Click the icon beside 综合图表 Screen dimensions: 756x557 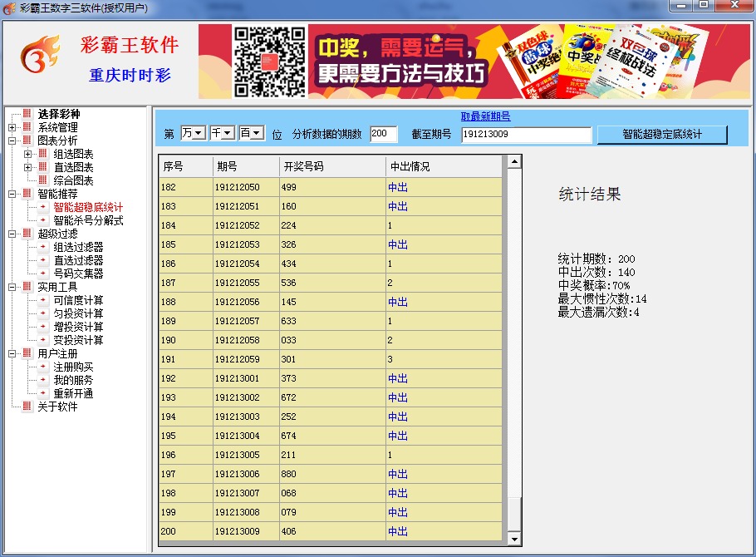coord(42,180)
